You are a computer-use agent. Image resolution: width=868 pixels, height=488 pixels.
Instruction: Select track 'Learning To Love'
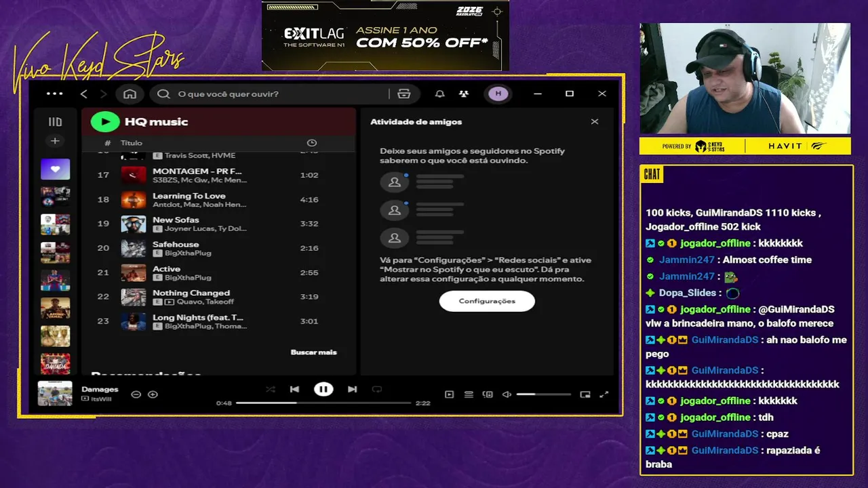coord(218,199)
